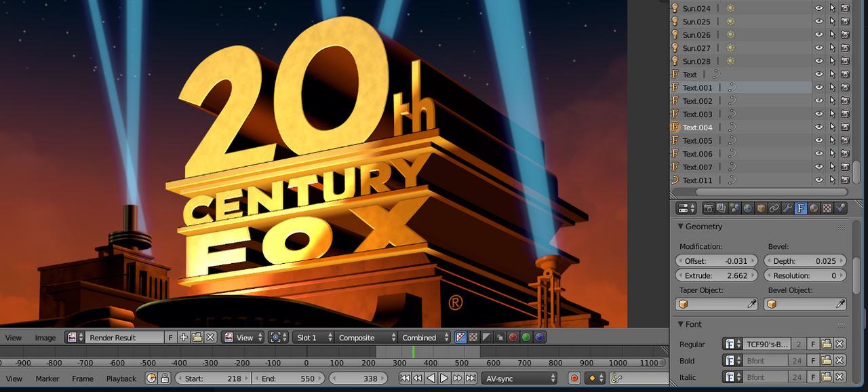Collapse the Geometry panel
868x392 pixels.
click(x=681, y=227)
